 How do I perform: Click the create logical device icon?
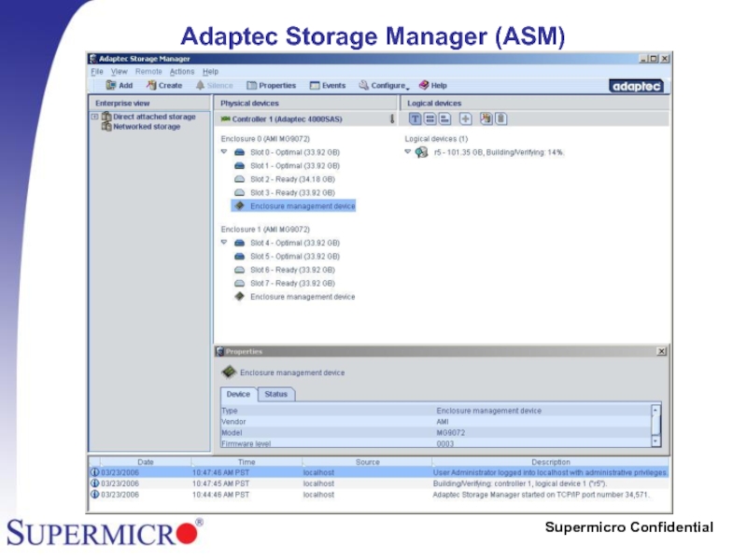click(x=486, y=119)
